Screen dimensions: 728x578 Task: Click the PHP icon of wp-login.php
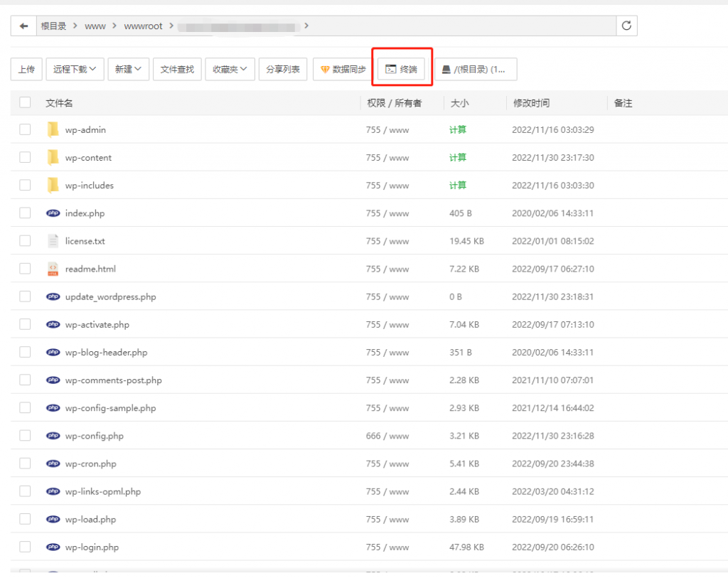[53, 547]
